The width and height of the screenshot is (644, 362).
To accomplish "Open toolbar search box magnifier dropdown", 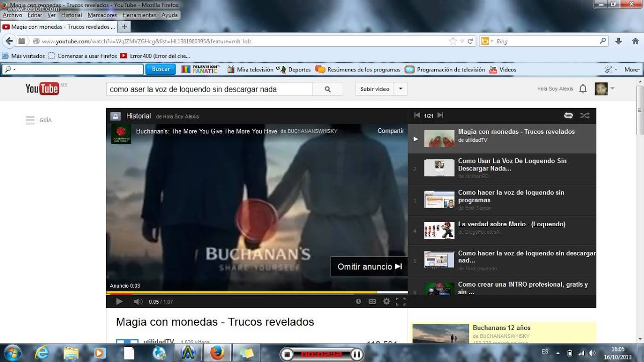I will point(10,69).
